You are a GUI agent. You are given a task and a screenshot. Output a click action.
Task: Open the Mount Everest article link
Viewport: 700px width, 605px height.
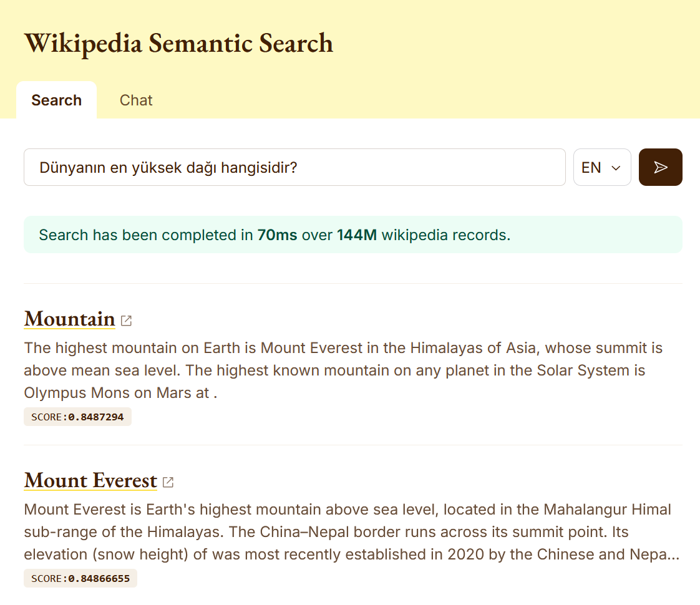pos(90,480)
